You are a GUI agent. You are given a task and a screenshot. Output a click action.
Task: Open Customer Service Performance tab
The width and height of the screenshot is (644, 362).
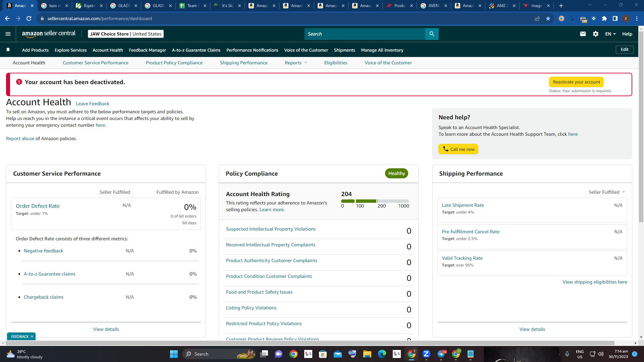[x=95, y=63]
